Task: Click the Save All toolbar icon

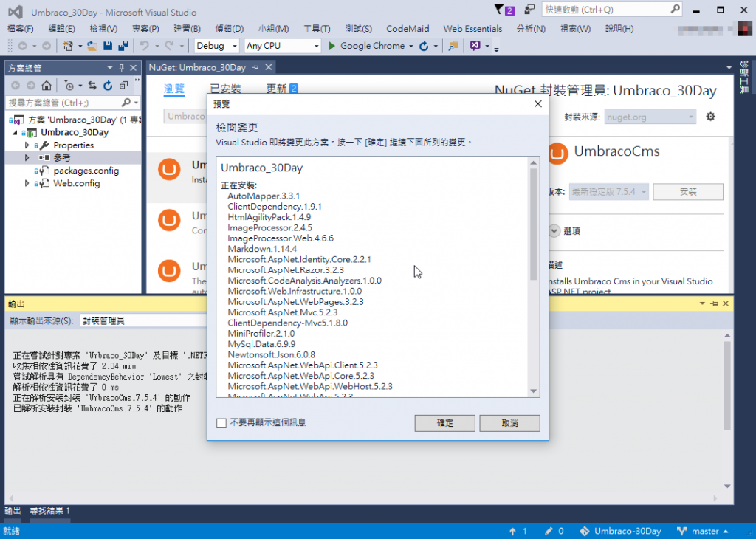Action: click(123, 46)
